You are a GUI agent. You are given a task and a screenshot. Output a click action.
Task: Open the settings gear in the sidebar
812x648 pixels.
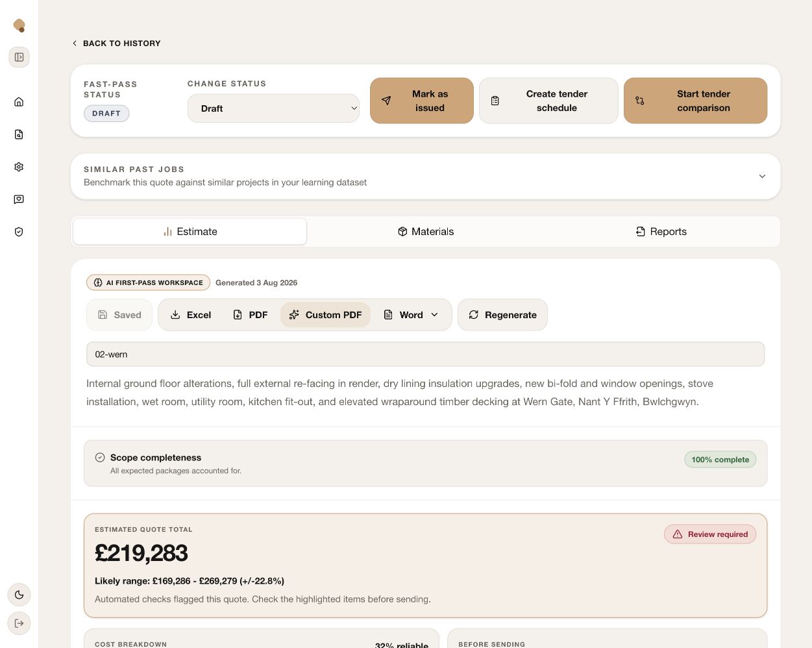[x=19, y=167]
